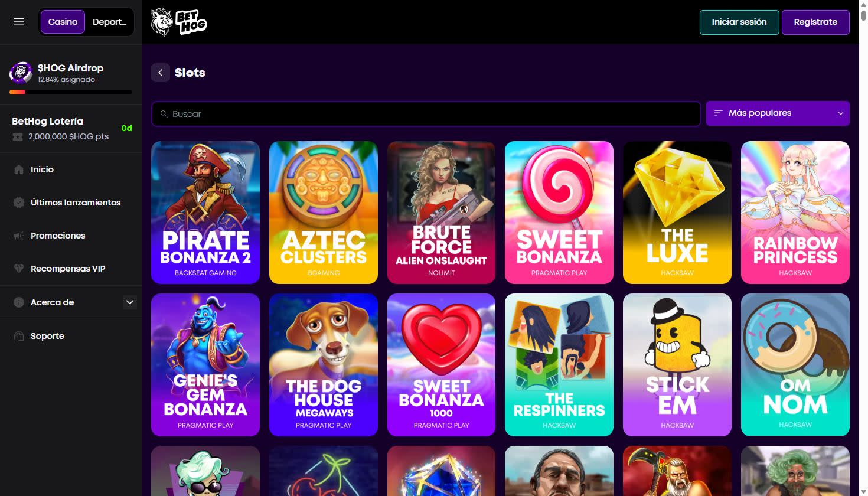Click the Últimos lanzamientos badge icon

[19, 203]
